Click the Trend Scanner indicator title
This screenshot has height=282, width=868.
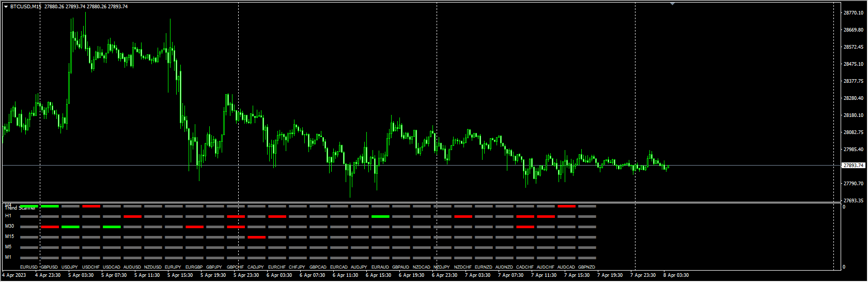click(x=21, y=208)
